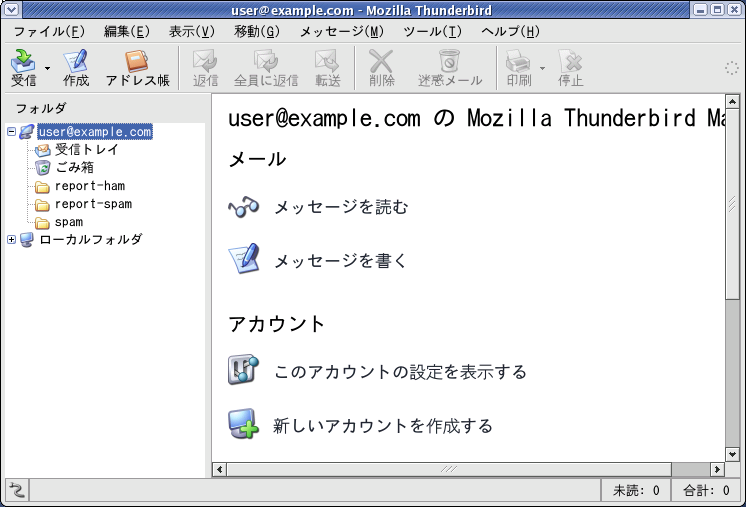This screenshot has width=746, height=507.
Task: Click the 削除 (Delete) toolbar icon
Action: click(x=382, y=68)
